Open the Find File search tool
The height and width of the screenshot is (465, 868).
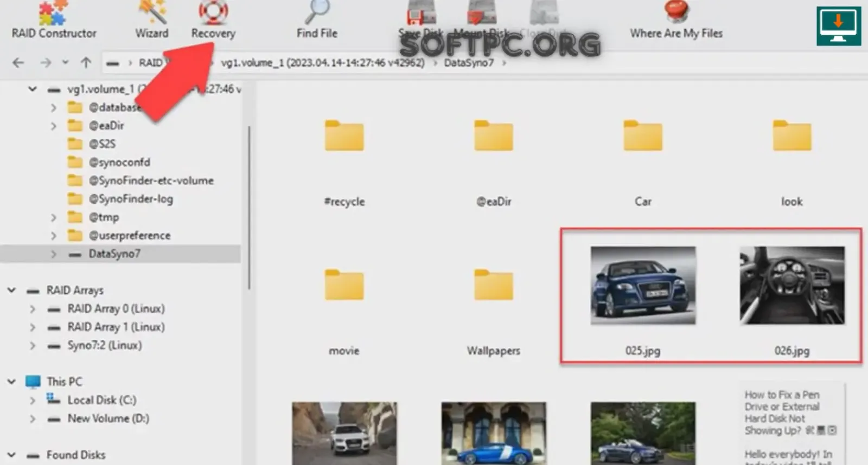pos(317,21)
